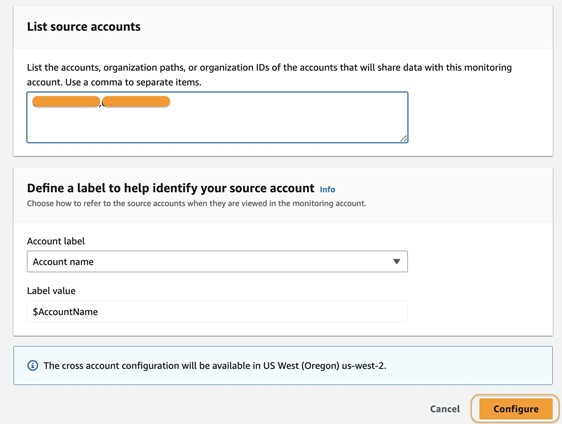Open the Info link beside label heading

pyautogui.click(x=327, y=189)
